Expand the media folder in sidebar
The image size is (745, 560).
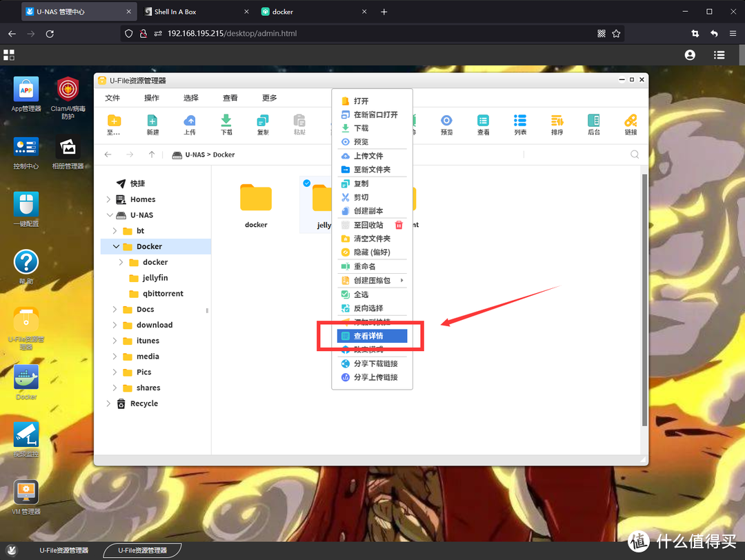pyautogui.click(x=115, y=357)
